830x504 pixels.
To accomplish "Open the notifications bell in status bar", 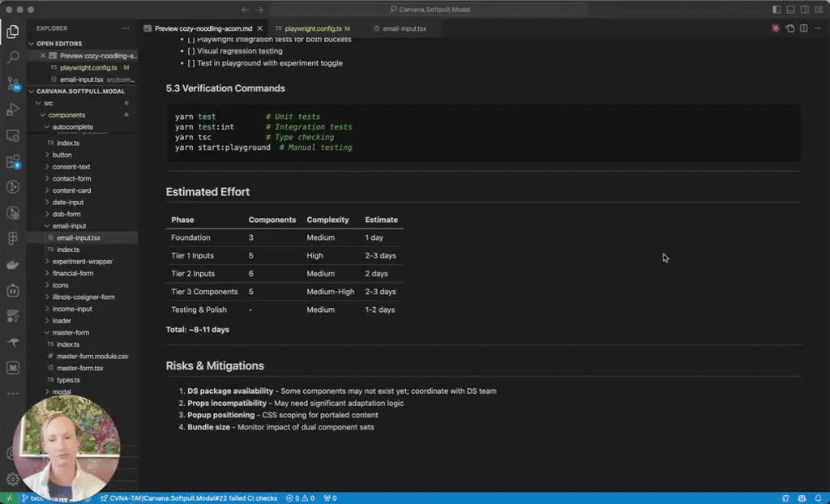I will (818, 498).
